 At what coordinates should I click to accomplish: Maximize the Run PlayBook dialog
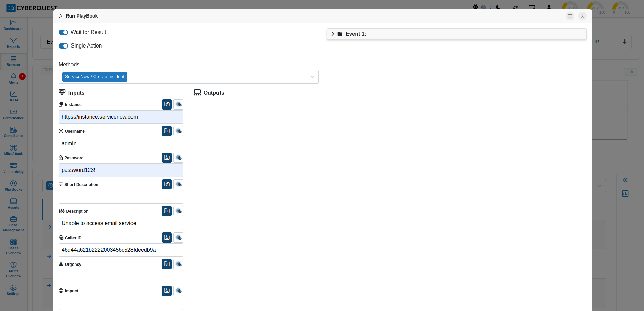tap(570, 16)
